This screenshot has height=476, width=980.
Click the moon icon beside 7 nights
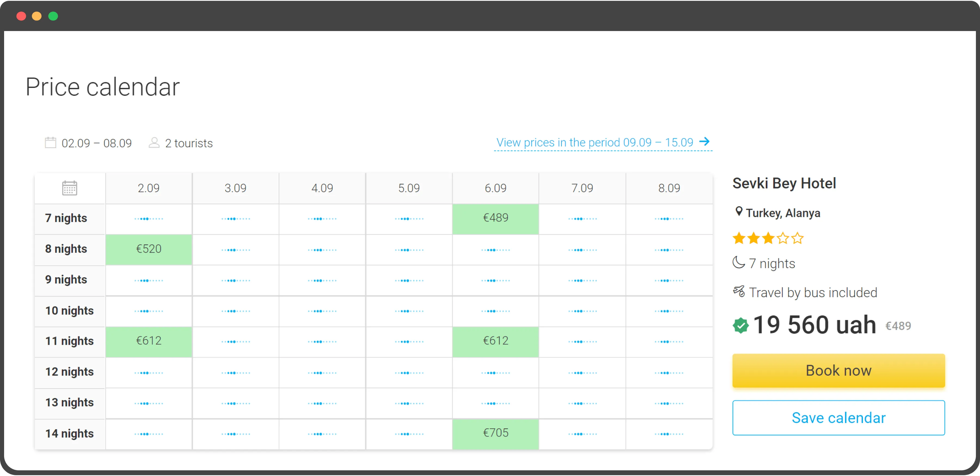click(739, 262)
